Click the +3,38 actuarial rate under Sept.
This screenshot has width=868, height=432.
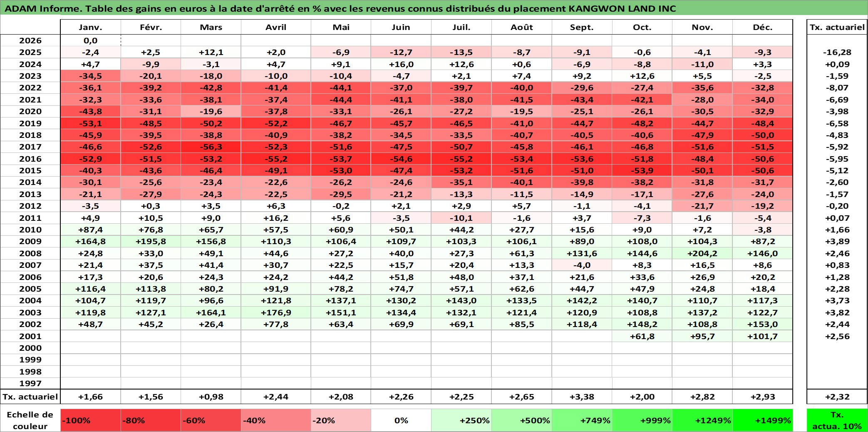[x=582, y=397]
